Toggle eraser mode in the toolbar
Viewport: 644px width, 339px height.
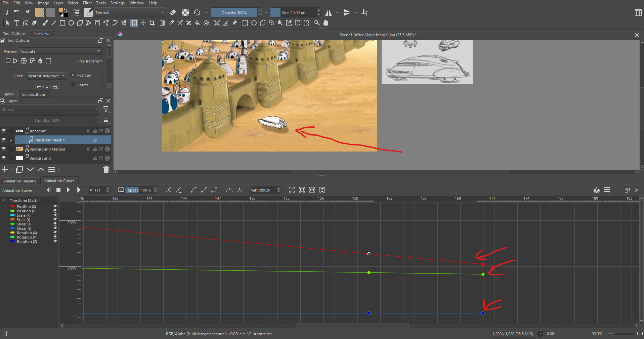coord(173,13)
